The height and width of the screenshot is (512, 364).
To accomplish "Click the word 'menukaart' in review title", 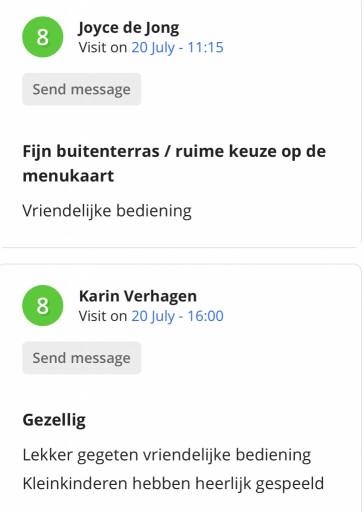I will pyautogui.click(x=68, y=176).
